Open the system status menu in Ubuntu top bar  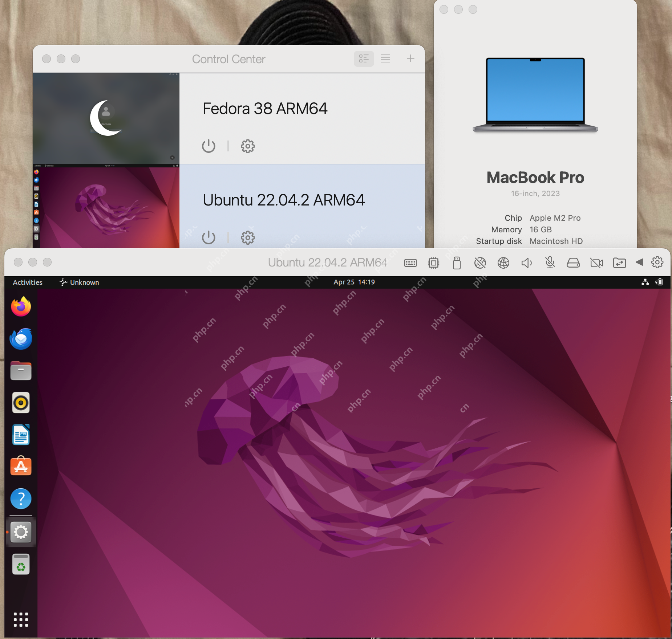pyautogui.click(x=652, y=282)
